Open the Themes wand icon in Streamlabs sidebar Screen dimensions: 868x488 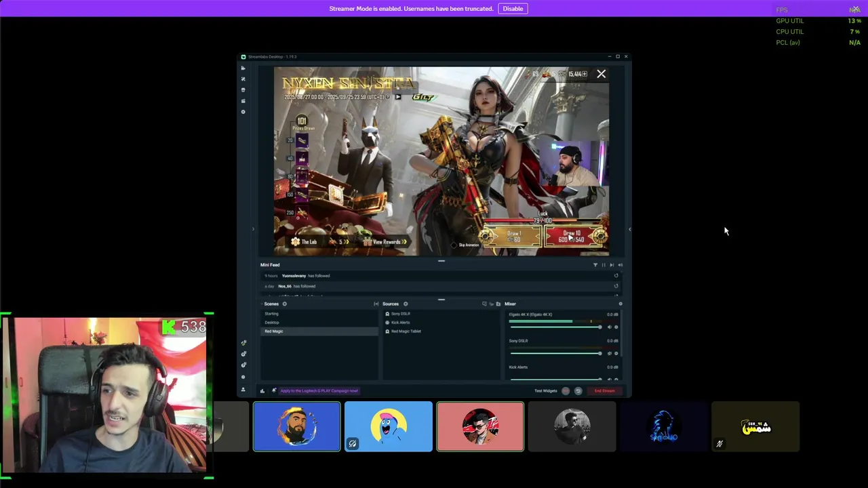point(243,79)
